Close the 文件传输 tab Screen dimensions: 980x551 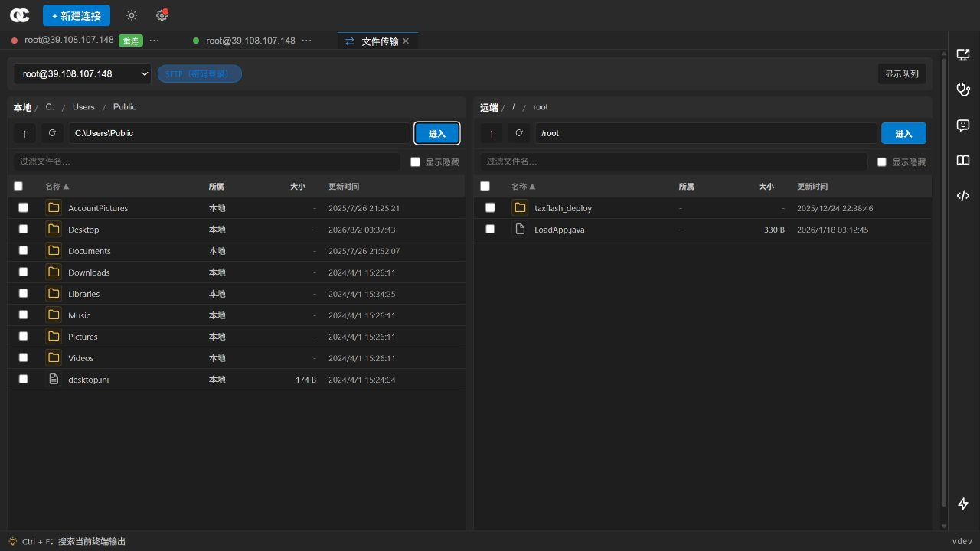406,41
